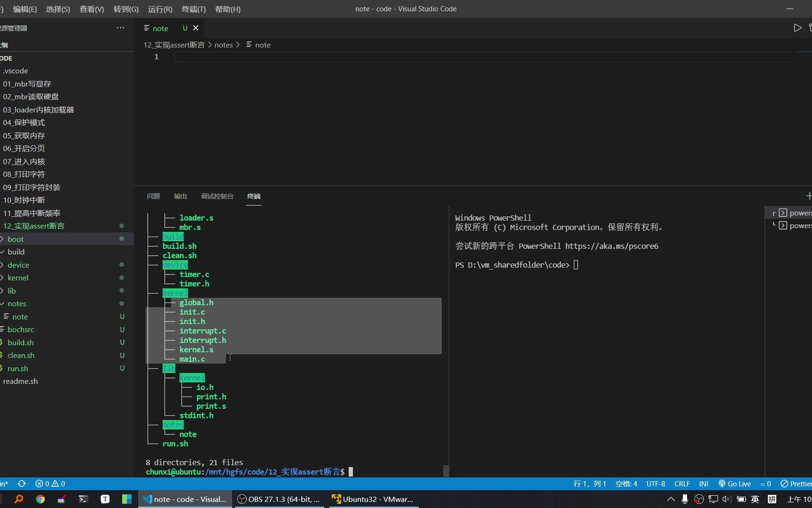
Task: Switch to 输出 panel tab
Action: coord(180,196)
